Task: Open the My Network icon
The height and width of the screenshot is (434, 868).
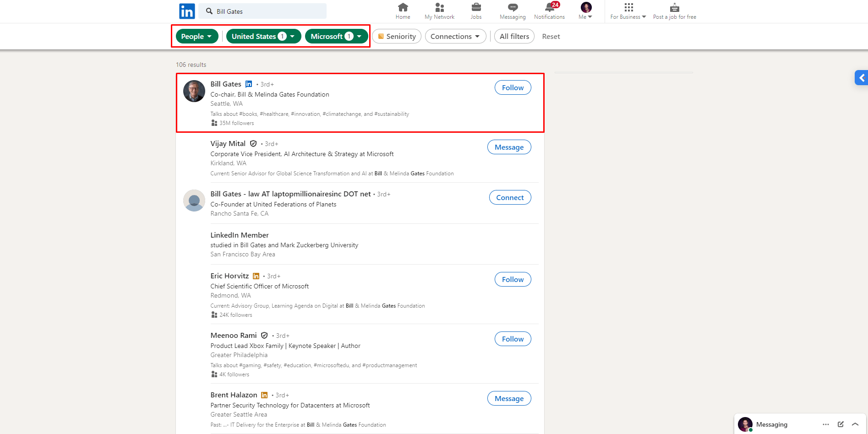Action: tap(439, 8)
